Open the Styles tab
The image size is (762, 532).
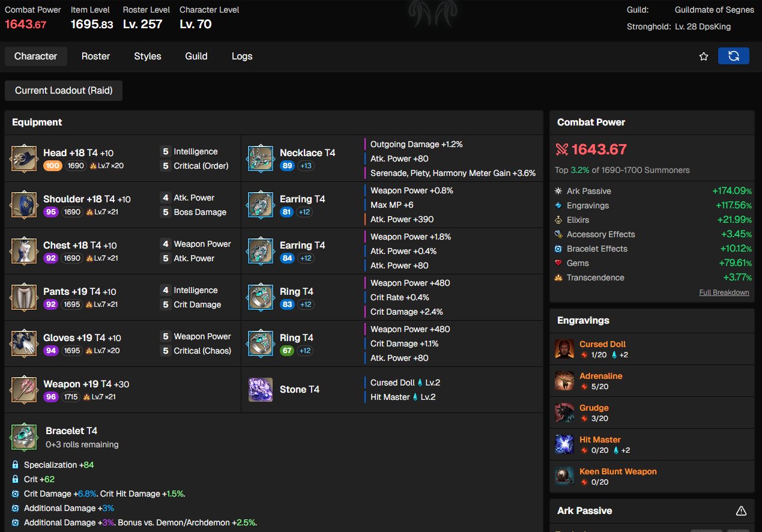click(147, 56)
